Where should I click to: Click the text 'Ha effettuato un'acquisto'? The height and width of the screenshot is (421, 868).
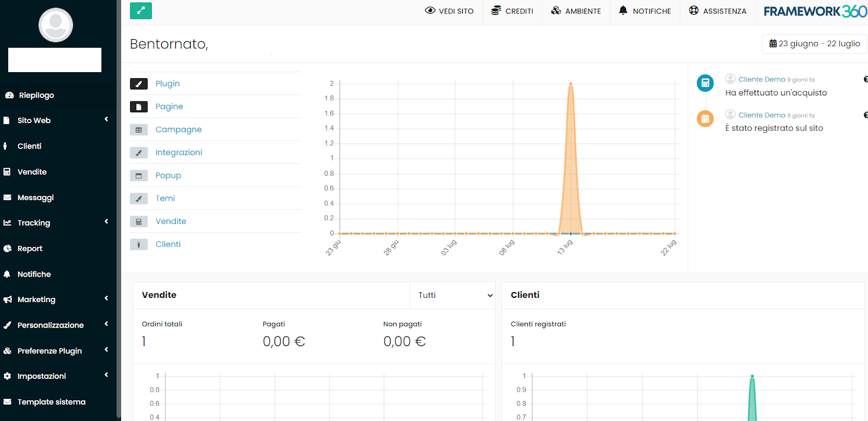[776, 93]
